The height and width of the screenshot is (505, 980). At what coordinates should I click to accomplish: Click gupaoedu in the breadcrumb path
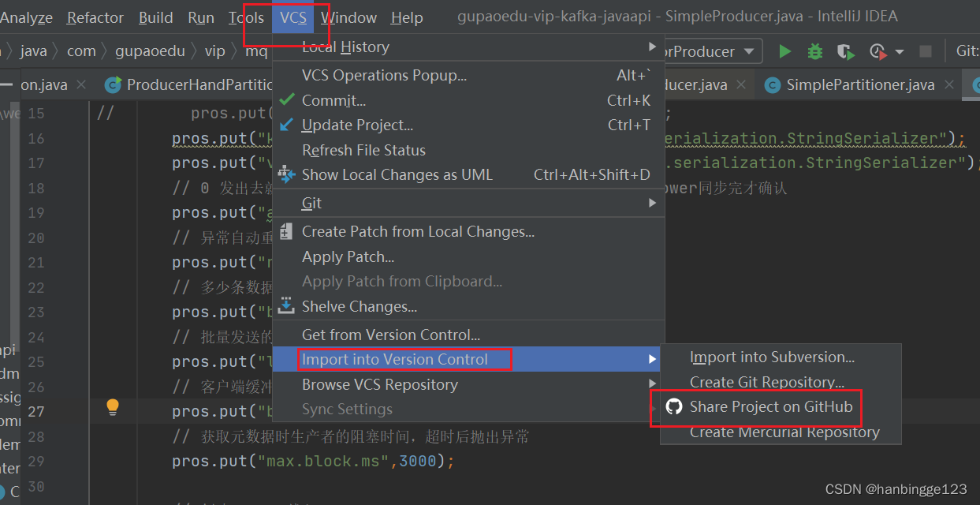[x=150, y=51]
